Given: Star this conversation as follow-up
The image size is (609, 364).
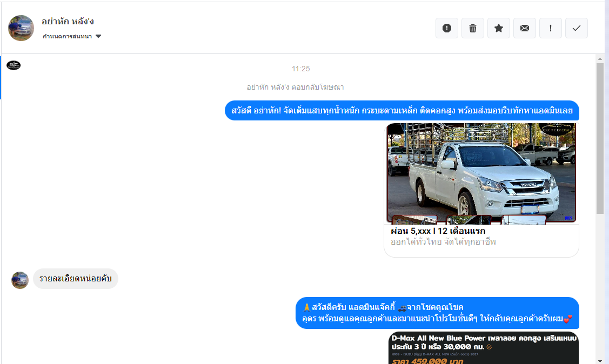Looking at the screenshot, I should point(499,28).
